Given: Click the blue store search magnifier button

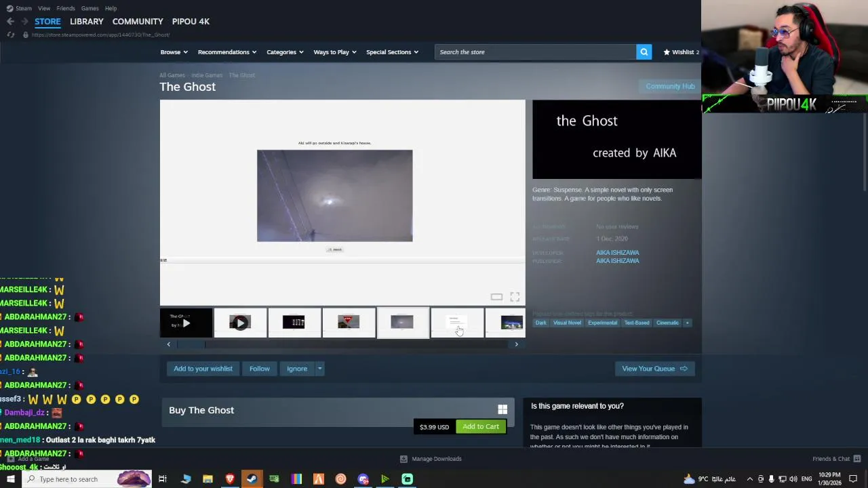Looking at the screenshot, I should 644,52.
